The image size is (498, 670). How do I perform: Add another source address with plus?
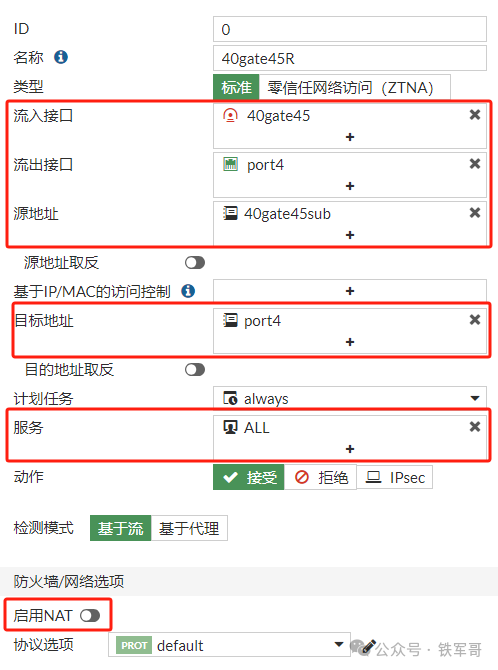coord(350,235)
